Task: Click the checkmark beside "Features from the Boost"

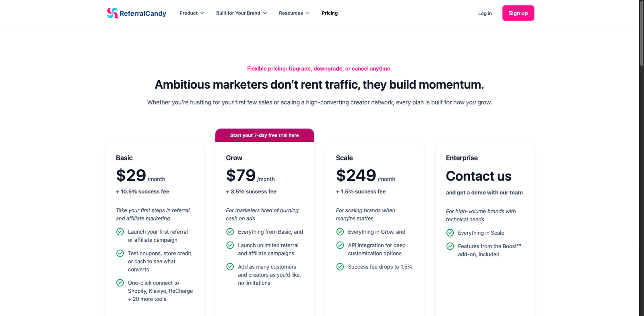Action: (450, 246)
